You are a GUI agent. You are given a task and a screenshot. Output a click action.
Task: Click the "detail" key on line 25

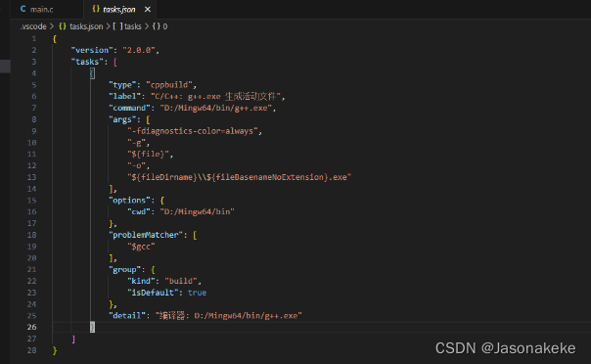(x=127, y=316)
